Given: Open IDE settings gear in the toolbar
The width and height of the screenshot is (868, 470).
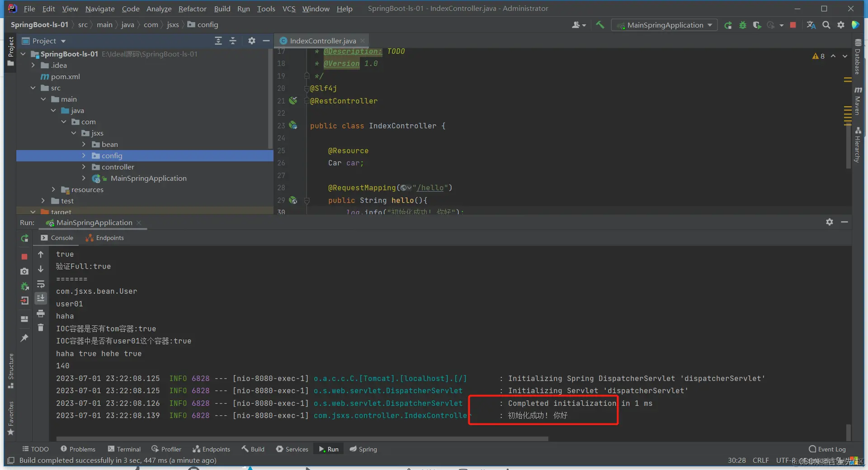Looking at the screenshot, I should click(x=840, y=25).
